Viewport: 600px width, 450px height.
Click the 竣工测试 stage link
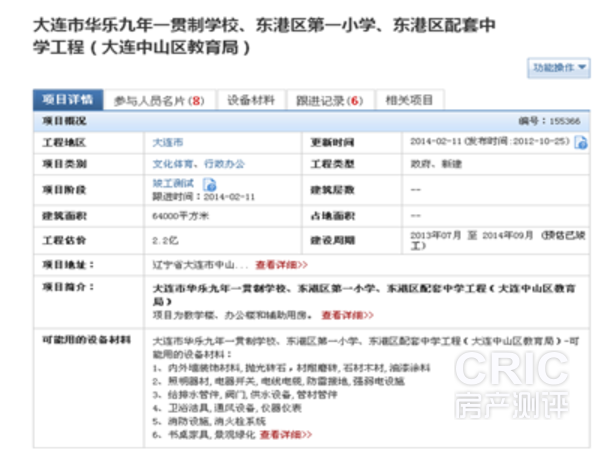click(x=173, y=183)
